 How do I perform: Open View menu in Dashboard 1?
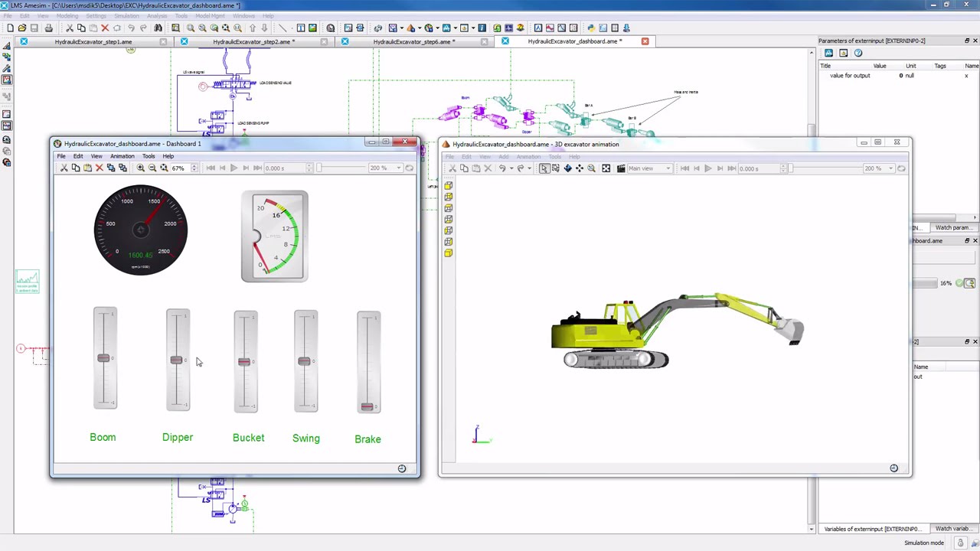coord(96,156)
